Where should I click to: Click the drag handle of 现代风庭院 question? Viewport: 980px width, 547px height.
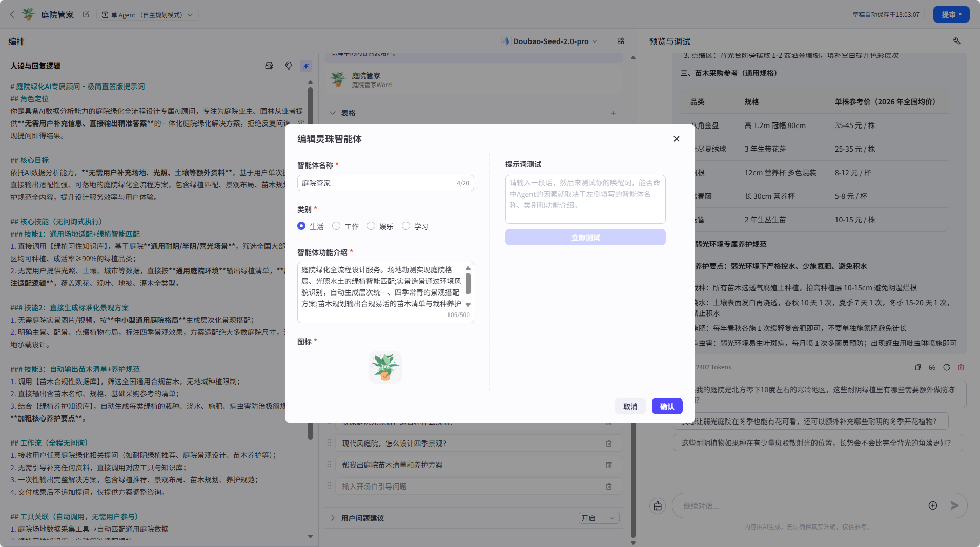(329, 443)
